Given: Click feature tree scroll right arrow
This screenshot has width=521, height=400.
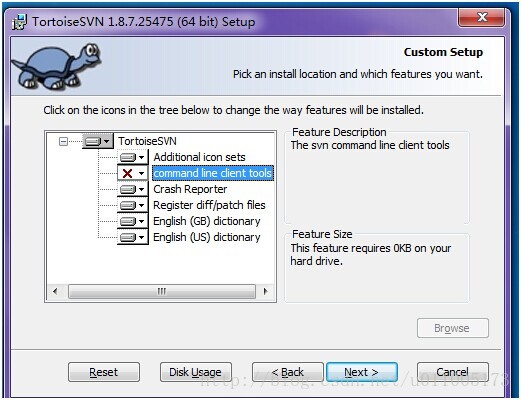Looking at the screenshot, I should pos(265,291).
